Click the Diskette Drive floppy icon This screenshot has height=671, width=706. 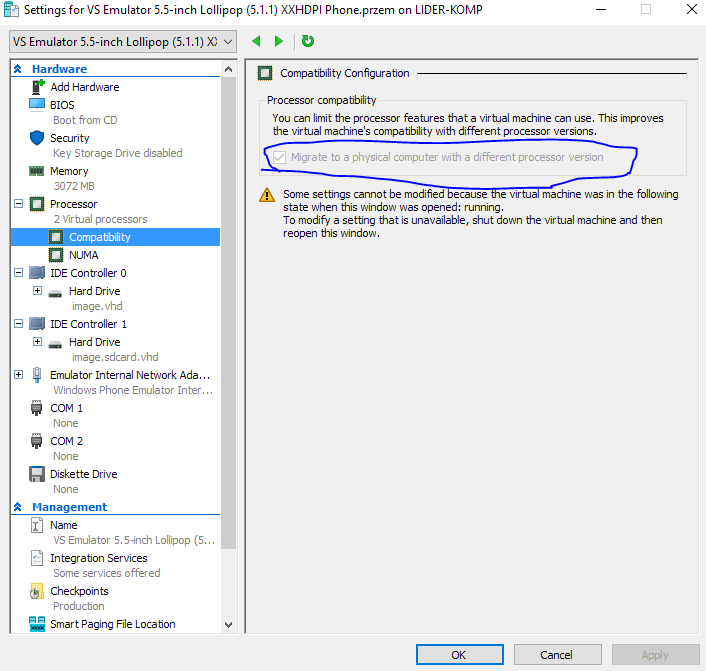[37, 474]
